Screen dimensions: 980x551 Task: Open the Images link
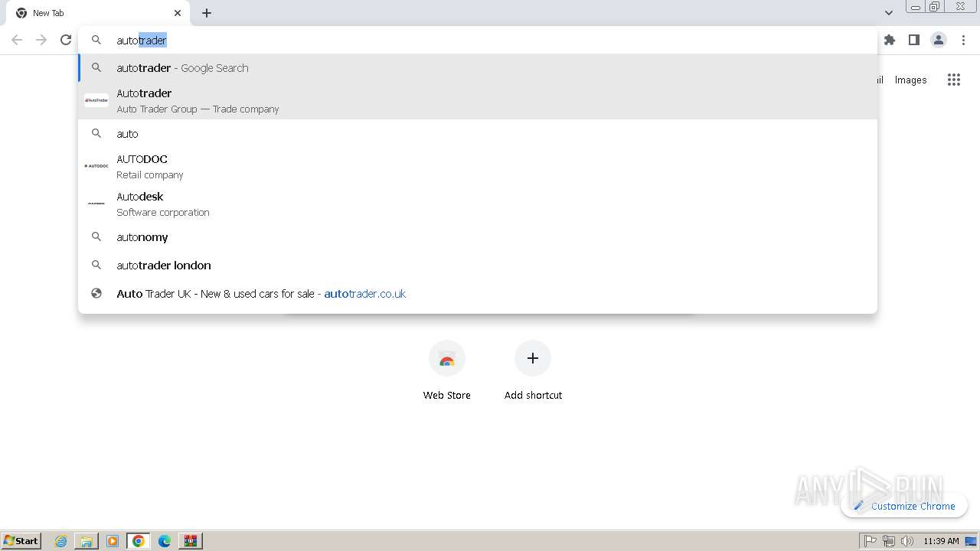pyautogui.click(x=910, y=80)
